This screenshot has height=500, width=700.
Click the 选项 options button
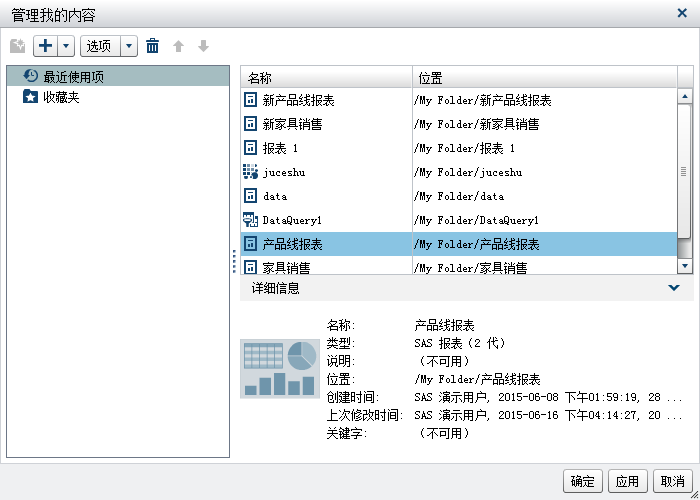(100, 46)
